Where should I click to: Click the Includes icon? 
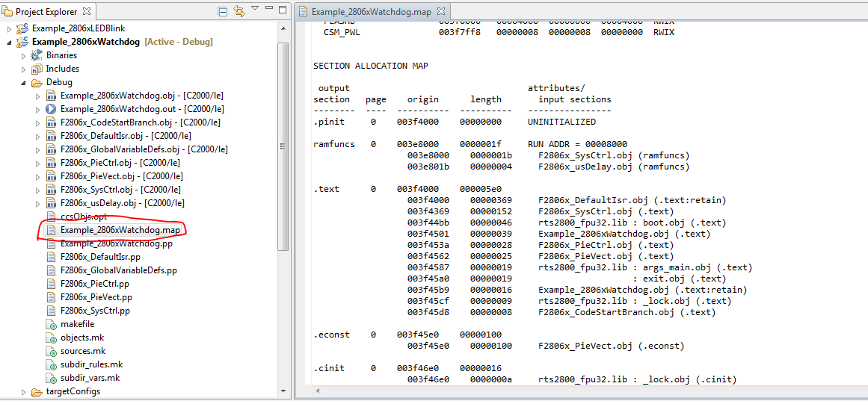(37, 69)
